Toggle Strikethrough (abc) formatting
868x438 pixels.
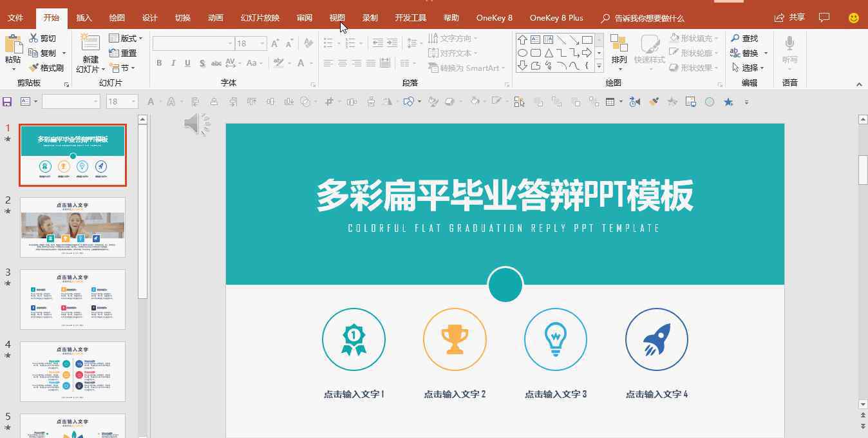(216, 63)
